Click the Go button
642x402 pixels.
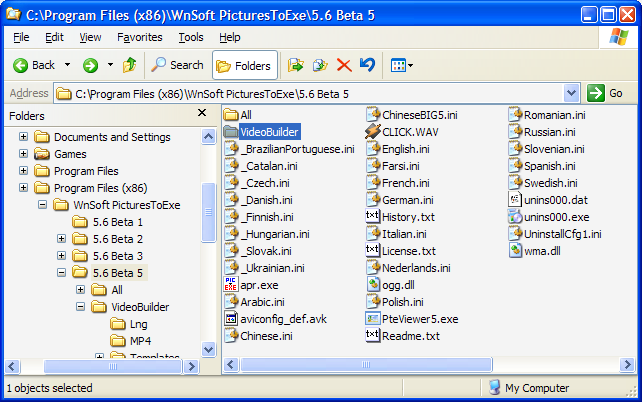(x=605, y=93)
